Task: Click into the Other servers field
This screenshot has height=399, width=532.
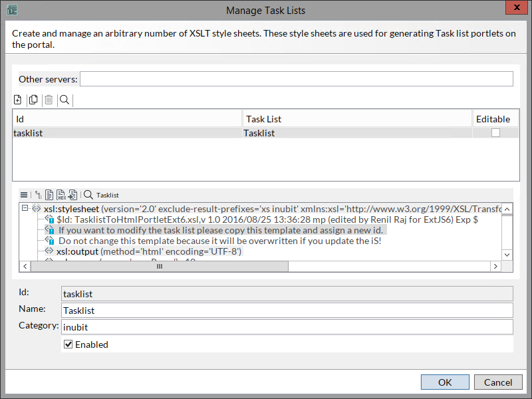Action: 297,79
